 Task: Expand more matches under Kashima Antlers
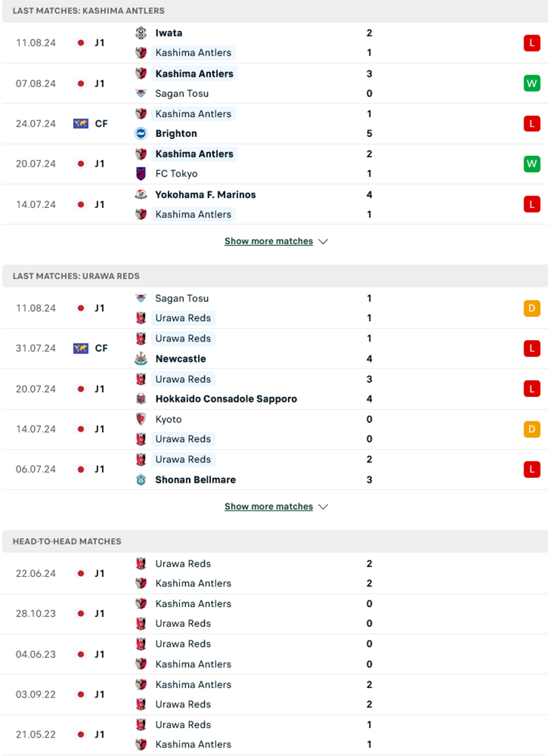(x=269, y=241)
